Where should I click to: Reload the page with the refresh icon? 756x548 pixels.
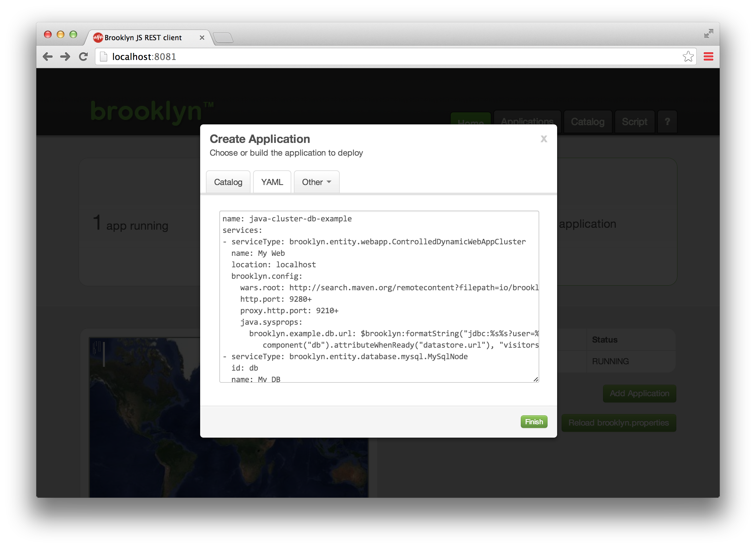click(83, 57)
